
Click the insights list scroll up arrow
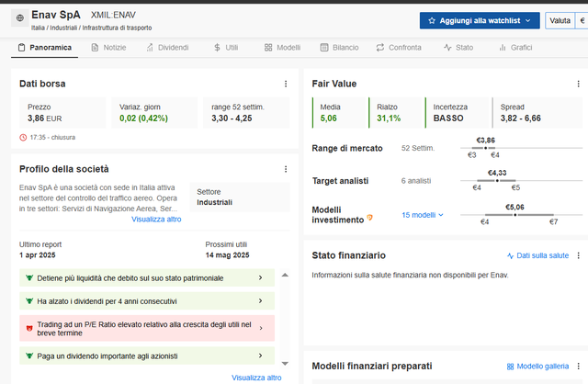[x=285, y=275]
